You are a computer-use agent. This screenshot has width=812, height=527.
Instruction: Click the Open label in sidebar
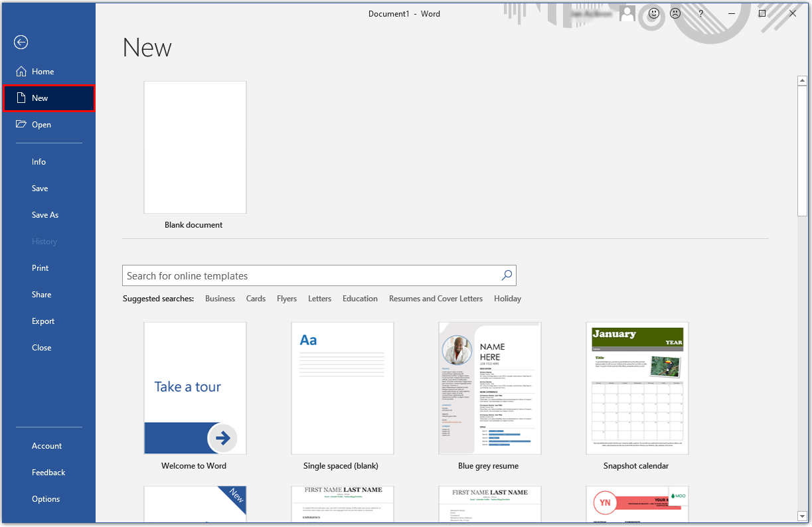41,125
